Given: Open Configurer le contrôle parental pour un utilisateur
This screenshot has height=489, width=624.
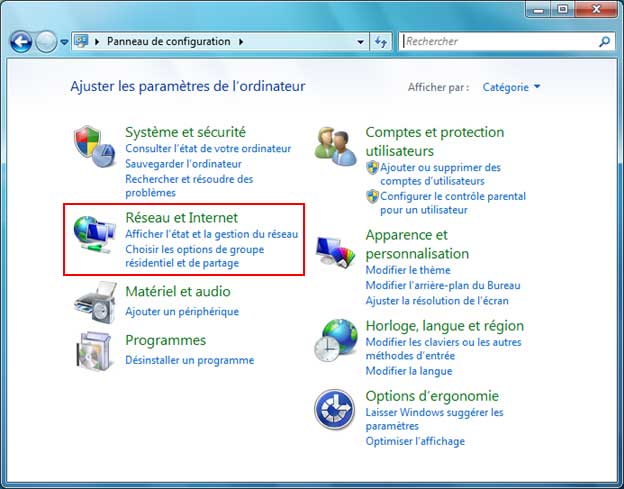Looking at the screenshot, I should tap(453, 203).
